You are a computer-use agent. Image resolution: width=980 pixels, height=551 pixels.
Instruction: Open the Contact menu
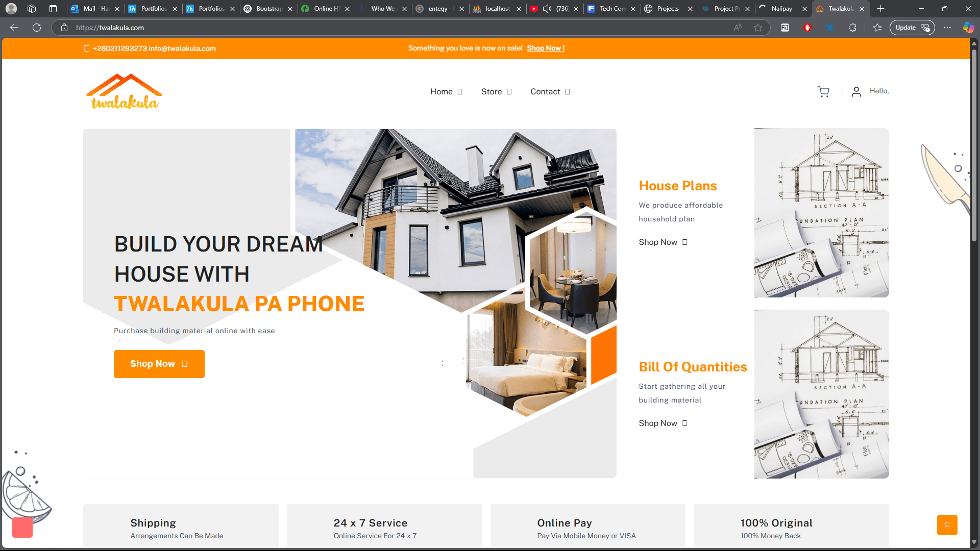tap(550, 91)
